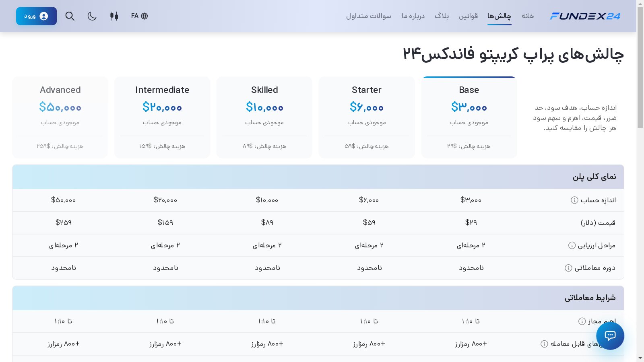Select the Skilled $10,000 plan card
Viewport: 644px width, 362px height.
tap(264, 117)
